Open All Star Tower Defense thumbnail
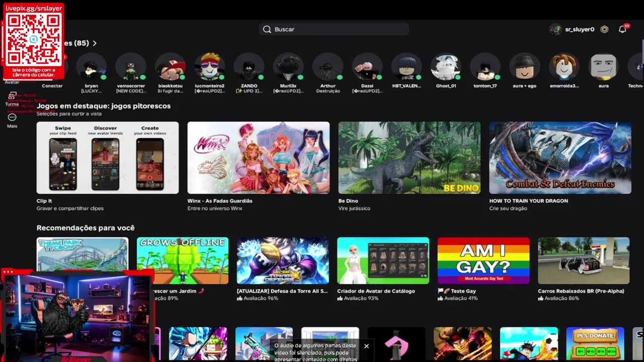This screenshot has height=362, width=644. [x=283, y=260]
